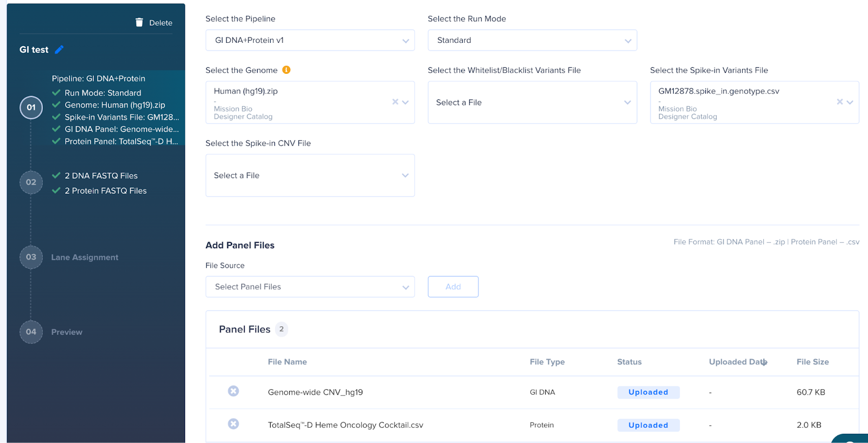This screenshot has height=443, width=868.
Task: Open the Lane Assignment step
Action: 85,257
